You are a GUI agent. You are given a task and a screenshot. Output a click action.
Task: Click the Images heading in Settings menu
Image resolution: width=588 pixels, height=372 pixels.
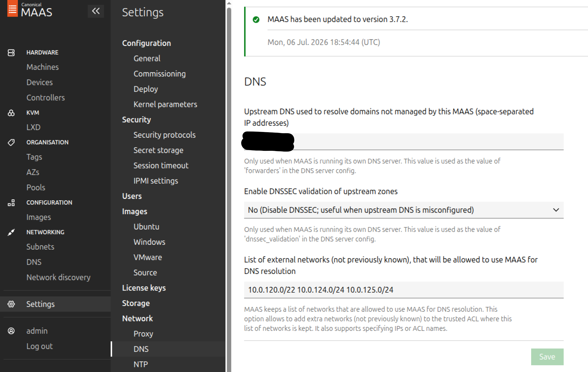click(x=135, y=212)
